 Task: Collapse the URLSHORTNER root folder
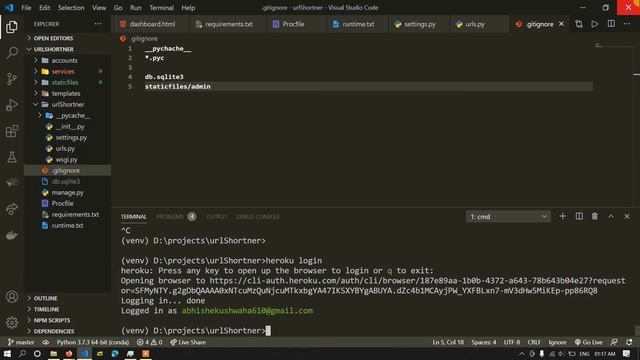53,49
